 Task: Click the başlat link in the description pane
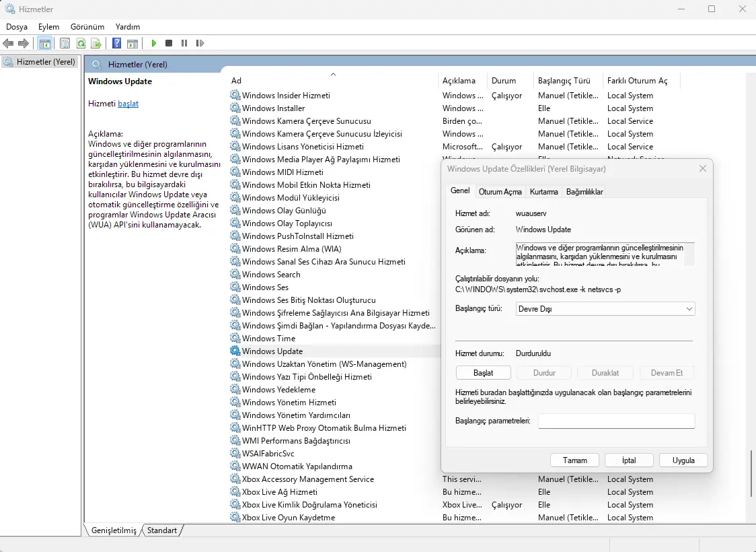[128, 103]
